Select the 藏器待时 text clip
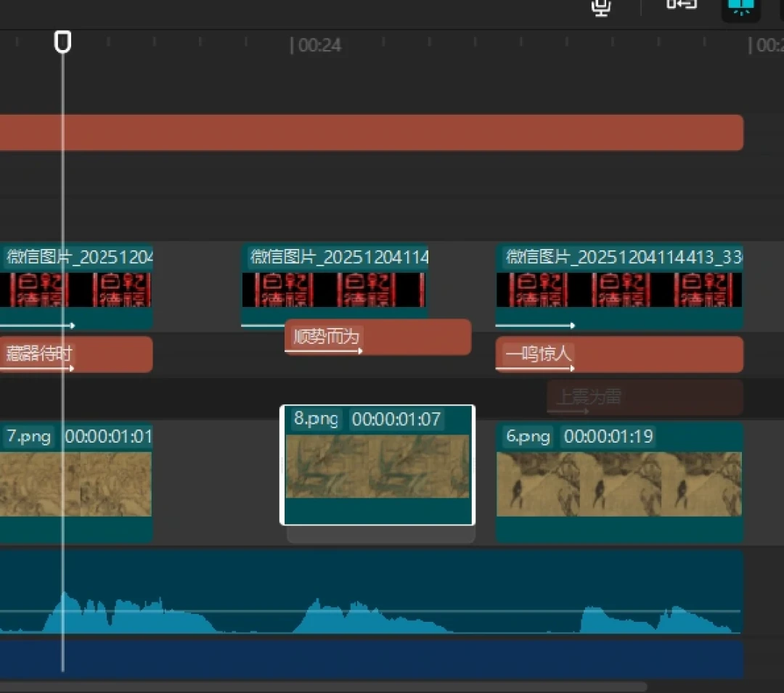Image resolution: width=784 pixels, height=693 pixels. 76,354
